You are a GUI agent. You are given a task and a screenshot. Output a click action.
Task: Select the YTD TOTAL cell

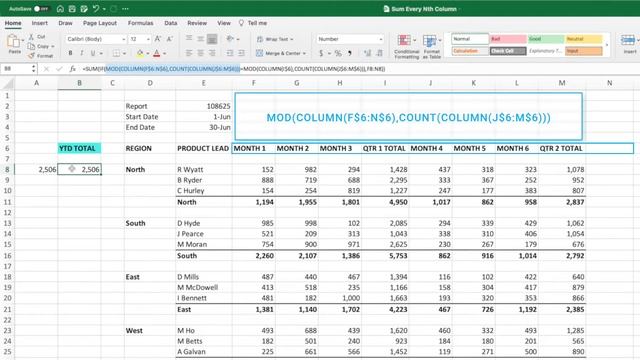(x=79, y=149)
